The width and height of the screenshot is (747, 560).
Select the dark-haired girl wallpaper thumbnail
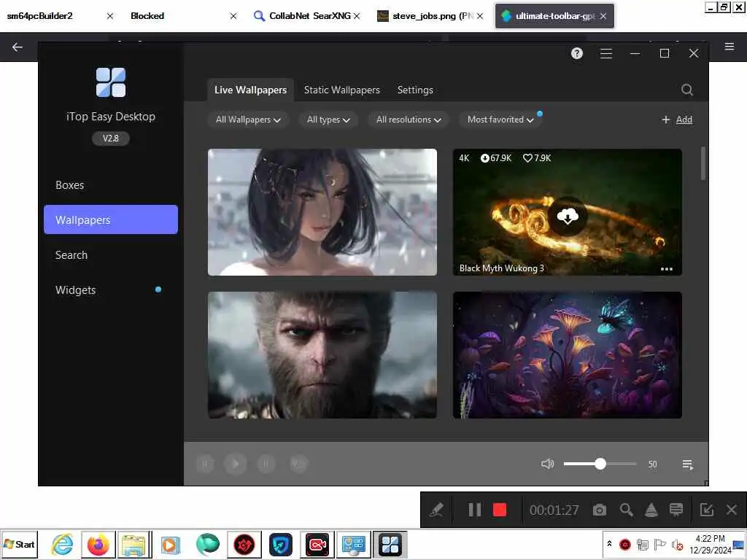(322, 212)
